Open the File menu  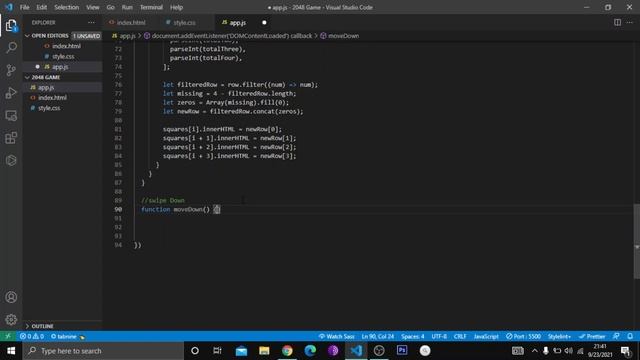point(24,7)
